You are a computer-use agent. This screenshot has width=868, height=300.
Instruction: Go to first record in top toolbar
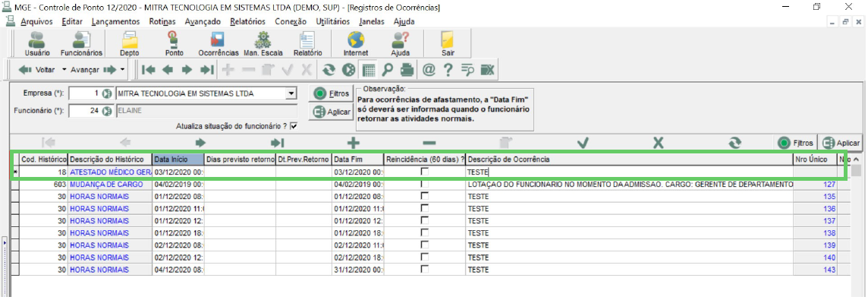[x=148, y=70]
